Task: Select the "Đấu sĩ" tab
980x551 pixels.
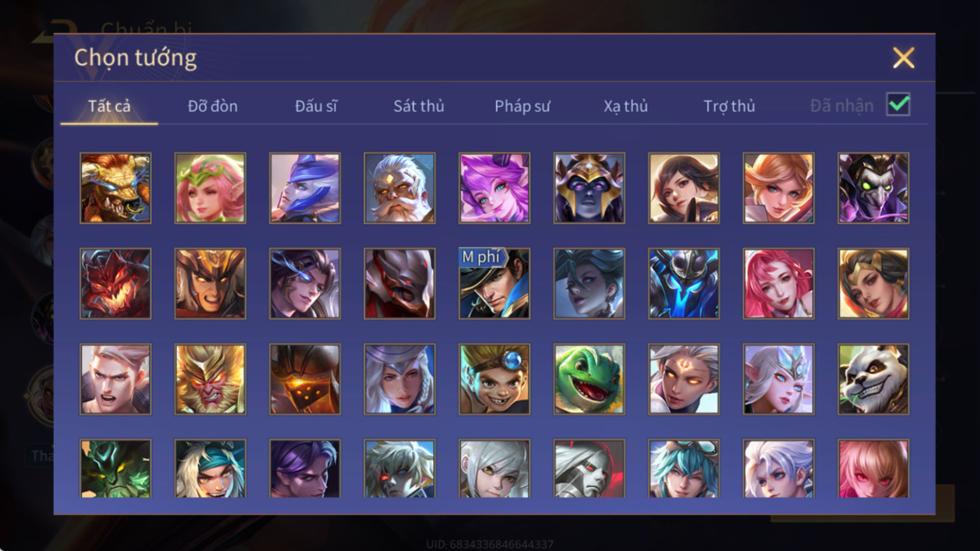Action: pos(316,106)
